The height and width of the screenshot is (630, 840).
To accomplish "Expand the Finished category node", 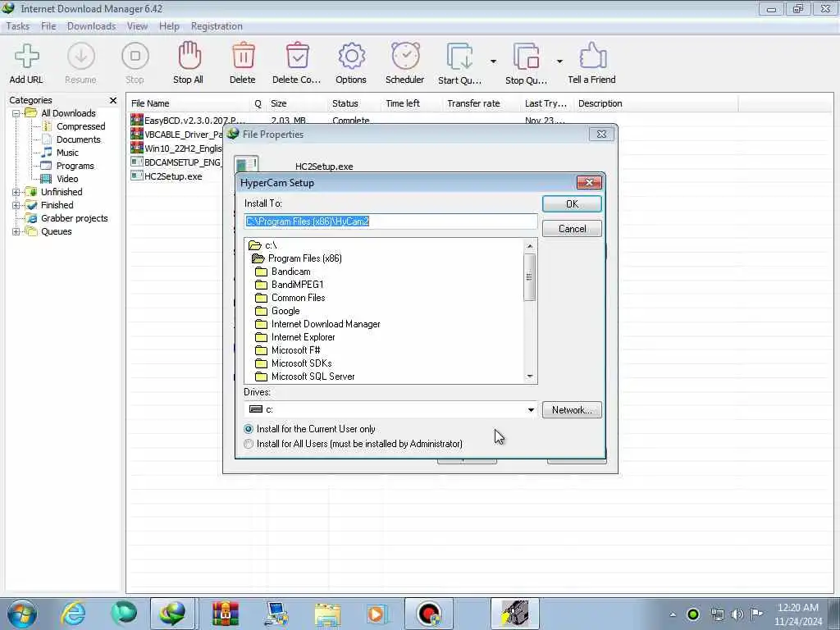I will [x=16, y=205].
